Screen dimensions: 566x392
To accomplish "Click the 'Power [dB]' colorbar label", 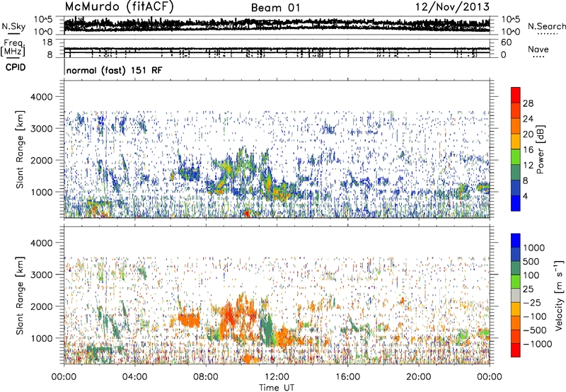I will tap(541, 149).
